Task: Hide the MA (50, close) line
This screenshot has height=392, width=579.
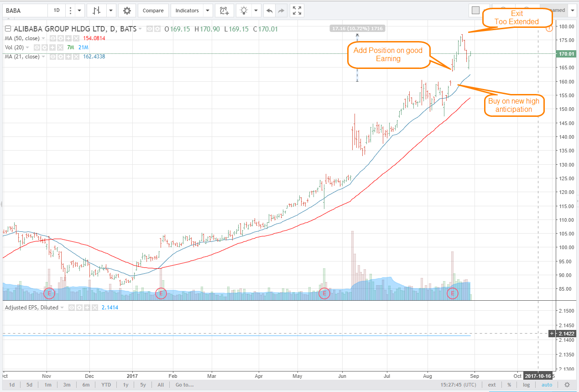Action: click(54, 38)
